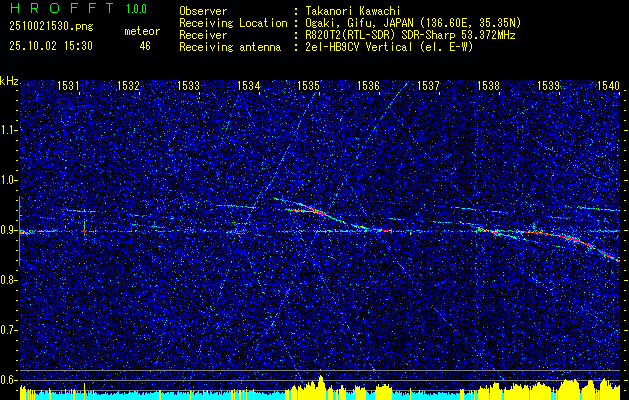Click the 1540 time axis label
This screenshot has height=400, width=629.
click(x=608, y=85)
